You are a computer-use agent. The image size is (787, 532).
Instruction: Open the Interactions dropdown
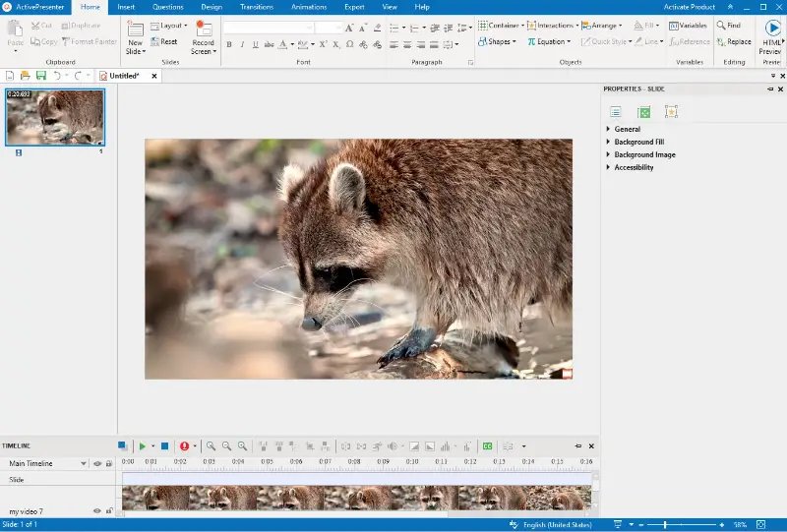click(x=553, y=26)
